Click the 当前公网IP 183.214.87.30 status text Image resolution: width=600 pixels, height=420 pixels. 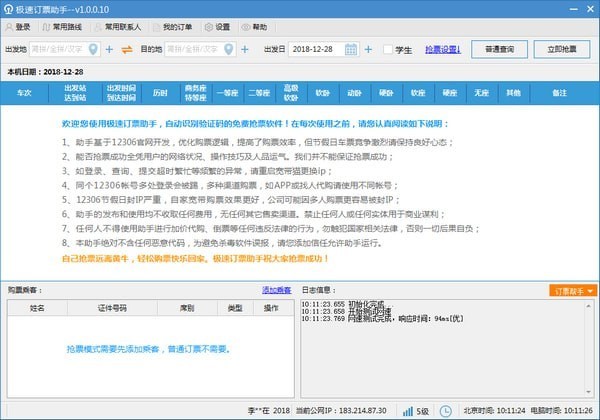tap(341, 411)
